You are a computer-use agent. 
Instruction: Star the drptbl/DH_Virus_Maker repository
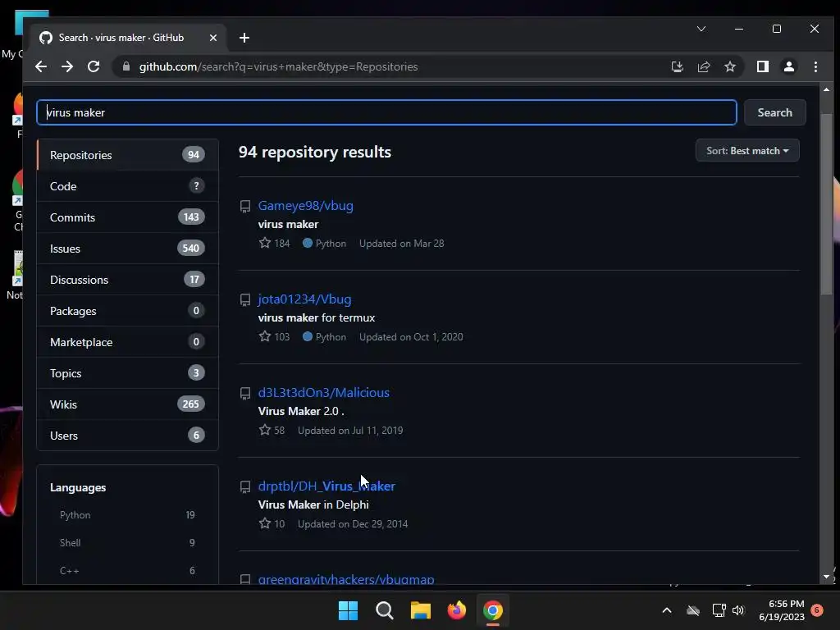click(x=265, y=523)
